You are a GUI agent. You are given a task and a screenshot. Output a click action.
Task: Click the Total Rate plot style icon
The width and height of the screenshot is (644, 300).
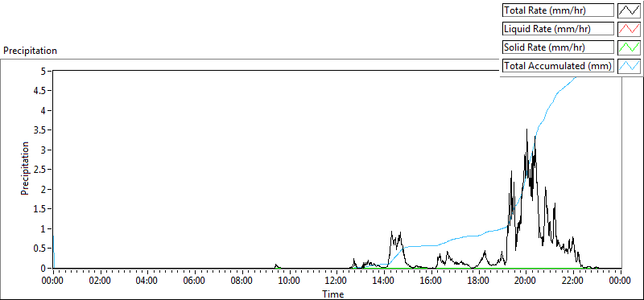point(630,10)
